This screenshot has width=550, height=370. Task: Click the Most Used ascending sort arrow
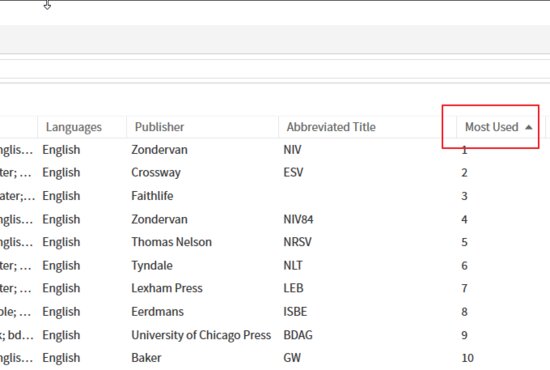(529, 127)
